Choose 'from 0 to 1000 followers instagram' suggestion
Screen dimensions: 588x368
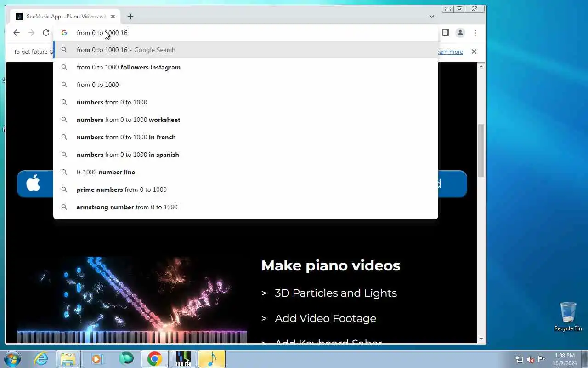coord(246,67)
